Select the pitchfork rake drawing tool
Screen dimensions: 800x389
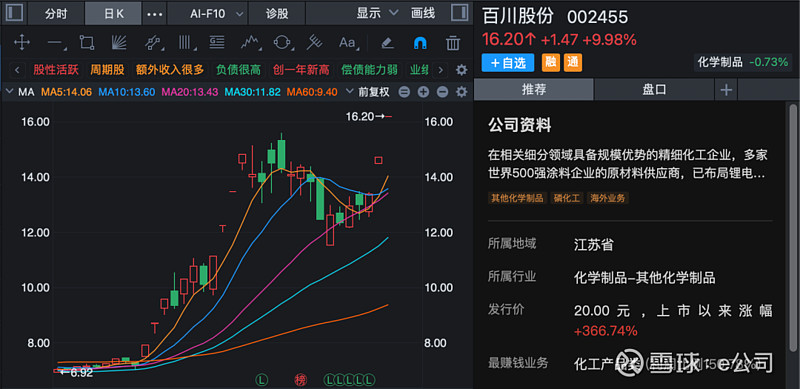pos(313,42)
